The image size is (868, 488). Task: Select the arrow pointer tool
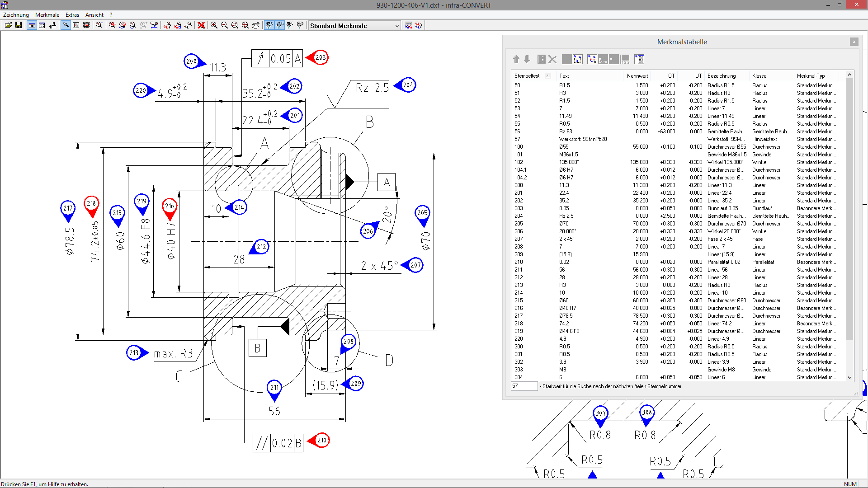coord(66,25)
